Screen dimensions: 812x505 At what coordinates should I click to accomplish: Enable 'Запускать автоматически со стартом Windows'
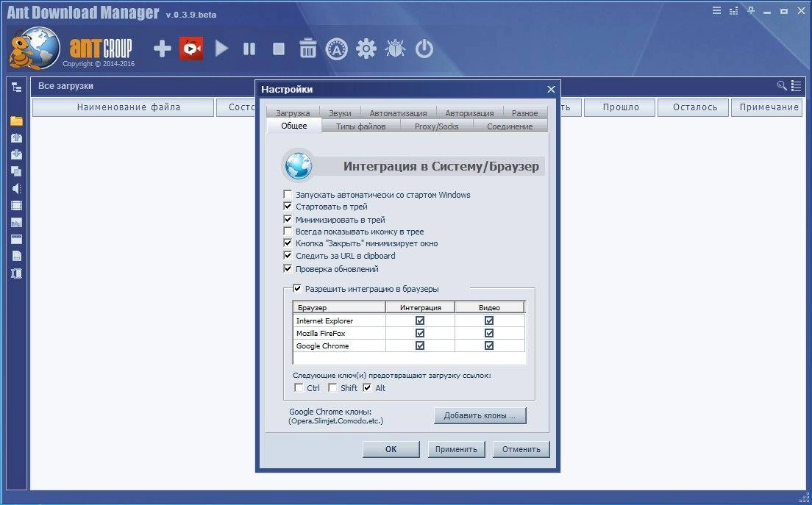click(x=288, y=195)
